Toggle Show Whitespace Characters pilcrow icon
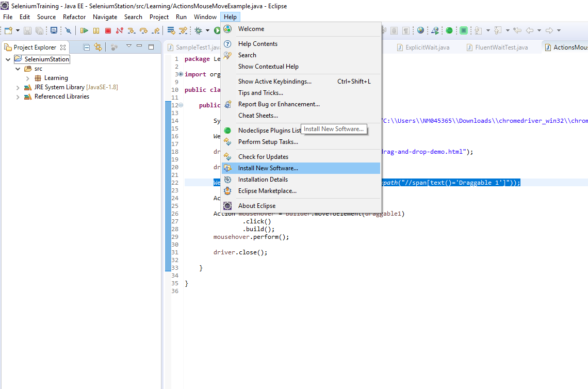 pyautogui.click(x=406, y=30)
